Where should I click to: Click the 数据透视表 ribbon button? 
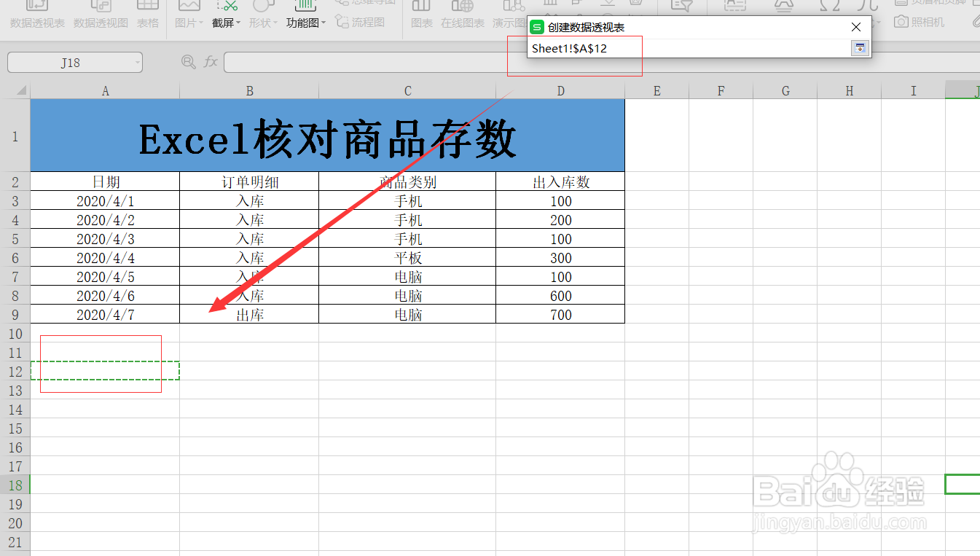click(37, 15)
